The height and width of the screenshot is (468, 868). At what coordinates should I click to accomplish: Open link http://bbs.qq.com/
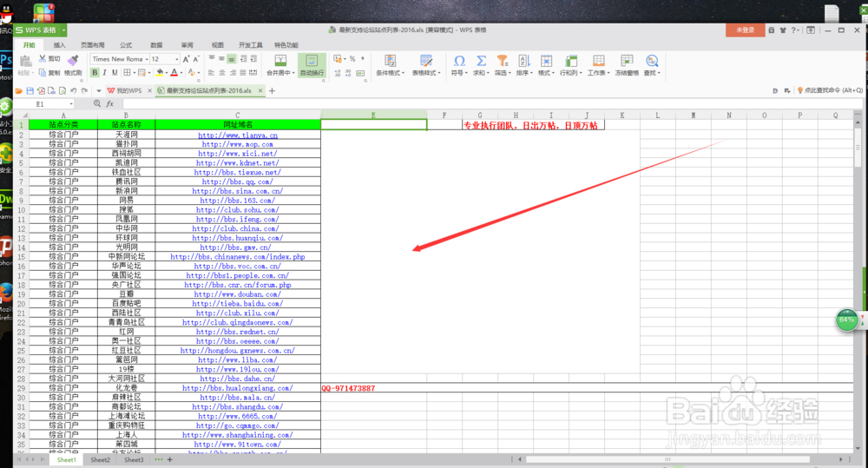(x=238, y=181)
